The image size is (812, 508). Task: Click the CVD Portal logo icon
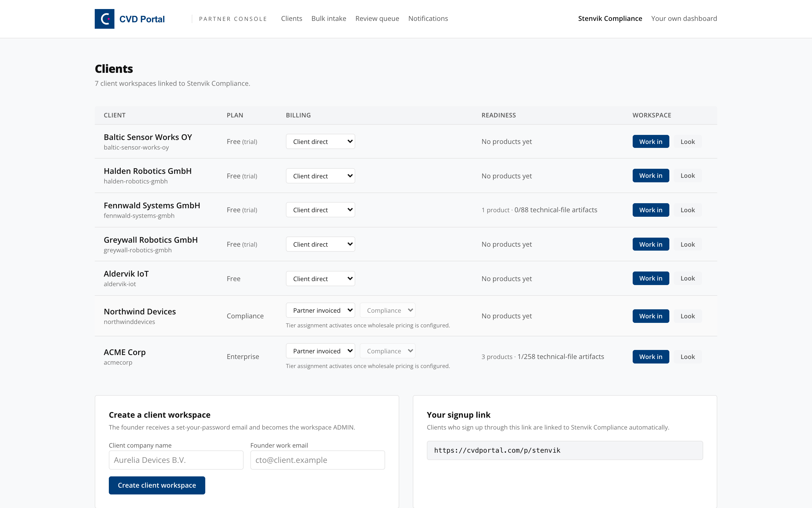coord(104,19)
